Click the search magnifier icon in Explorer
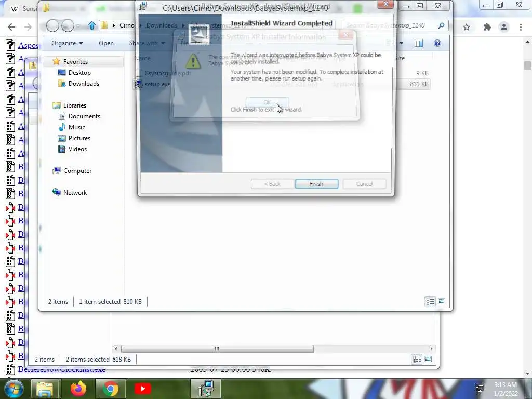Screen dimensions: 532x399 point(441,25)
